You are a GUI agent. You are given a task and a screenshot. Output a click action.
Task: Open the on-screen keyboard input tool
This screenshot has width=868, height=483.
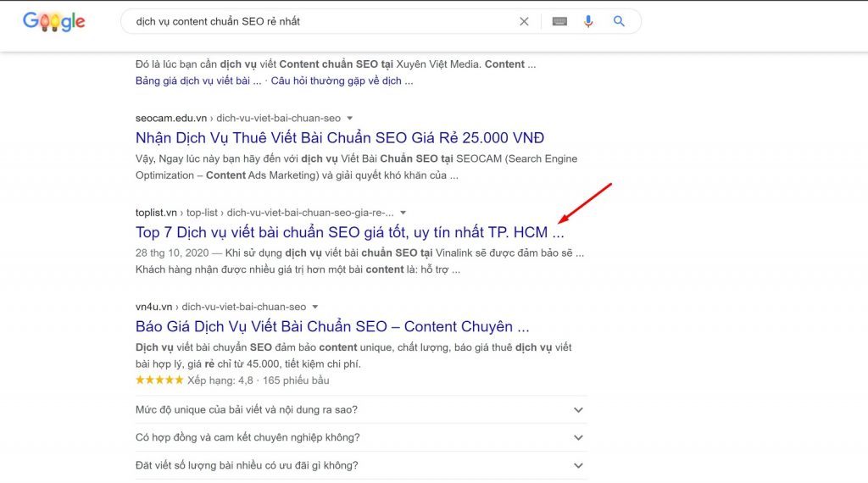[x=559, y=22]
